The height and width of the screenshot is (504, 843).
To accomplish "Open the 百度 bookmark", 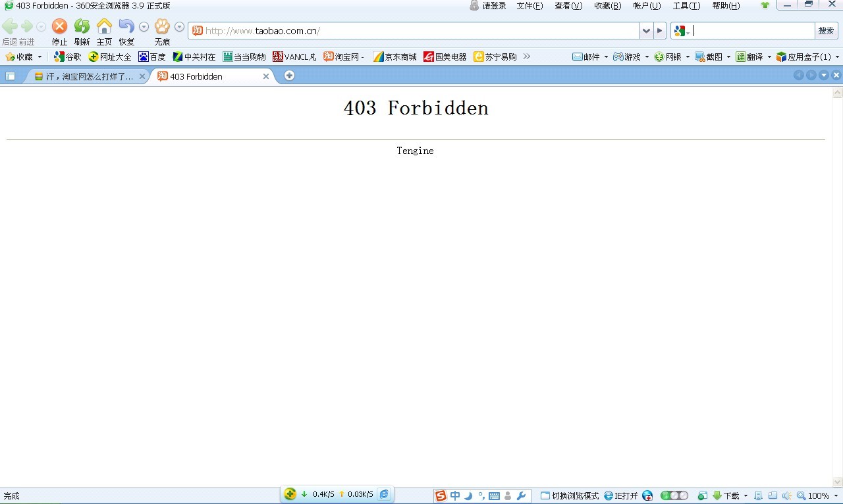I will [152, 57].
